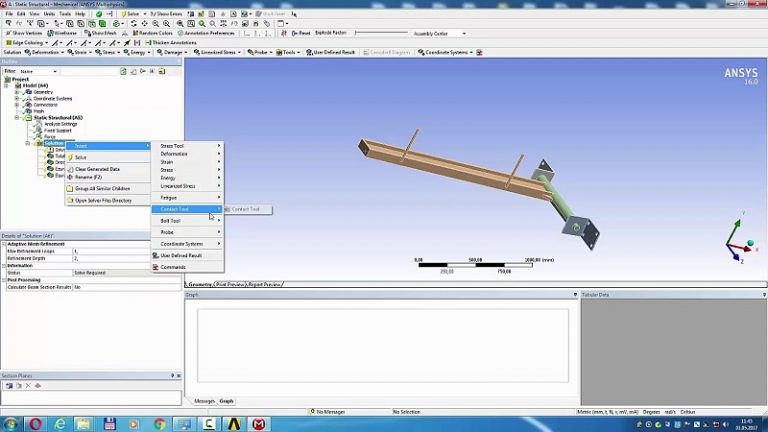Click the Solve toolbar button

tap(130, 14)
